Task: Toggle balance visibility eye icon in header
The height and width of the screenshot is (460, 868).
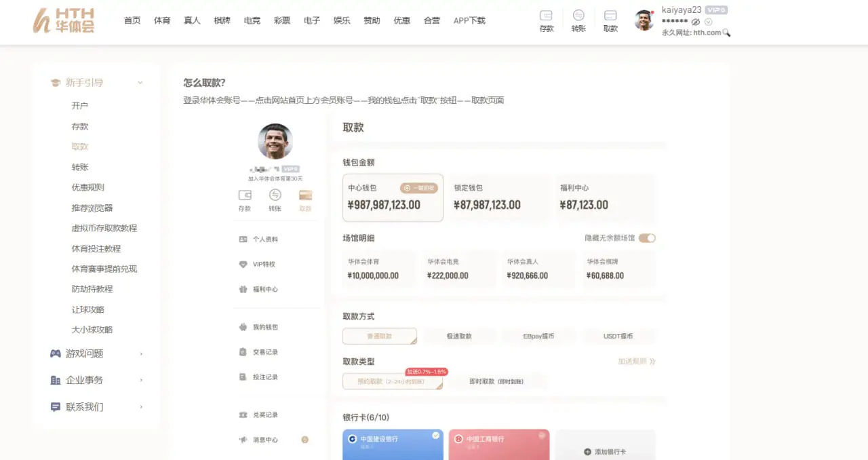Action: pyautogui.click(x=695, y=22)
